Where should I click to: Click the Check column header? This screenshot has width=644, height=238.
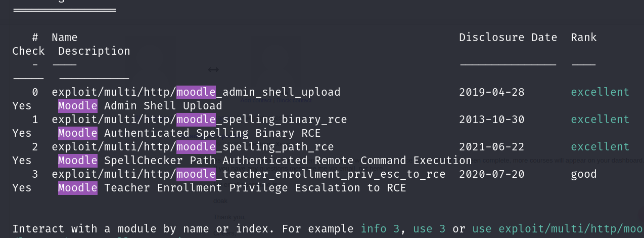click(28, 51)
